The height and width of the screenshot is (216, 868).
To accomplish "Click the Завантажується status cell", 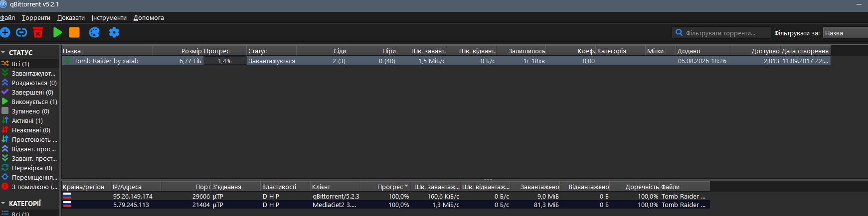I will coord(272,61).
